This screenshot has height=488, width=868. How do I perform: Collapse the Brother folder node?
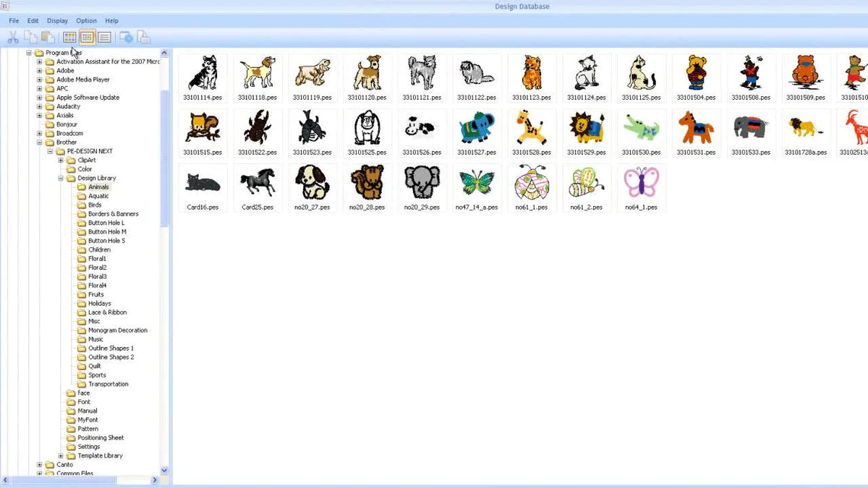click(40, 142)
